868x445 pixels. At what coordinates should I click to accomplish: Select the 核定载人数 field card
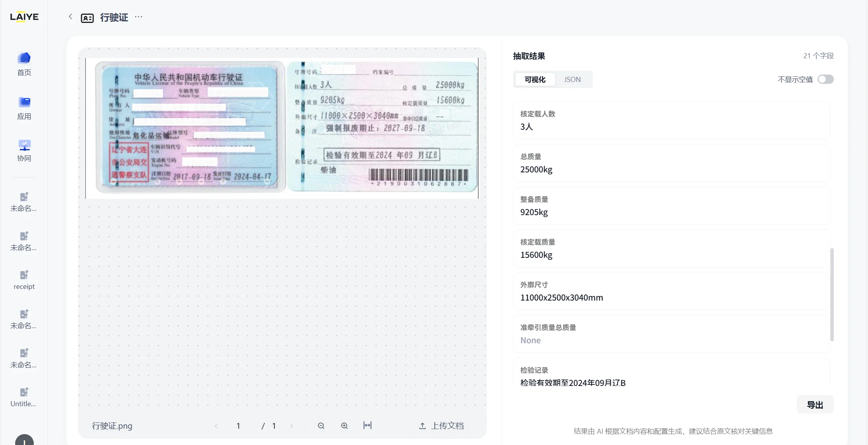671,120
